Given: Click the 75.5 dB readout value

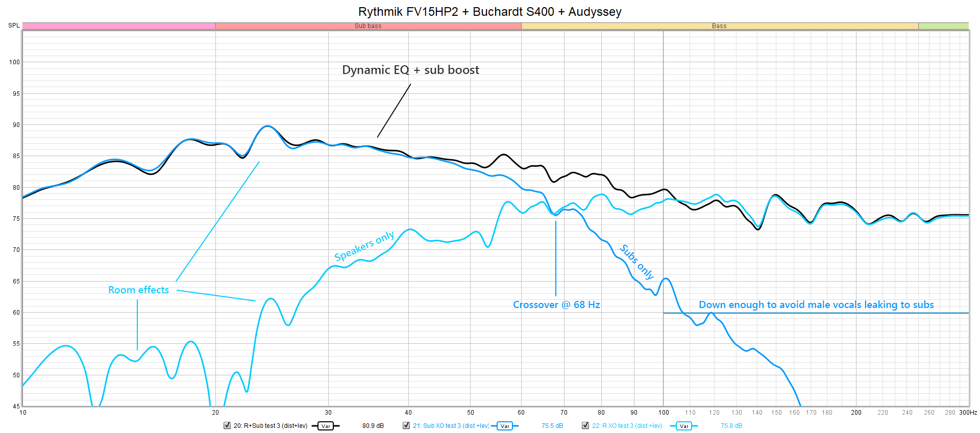Looking at the screenshot, I should coord(552,426).
